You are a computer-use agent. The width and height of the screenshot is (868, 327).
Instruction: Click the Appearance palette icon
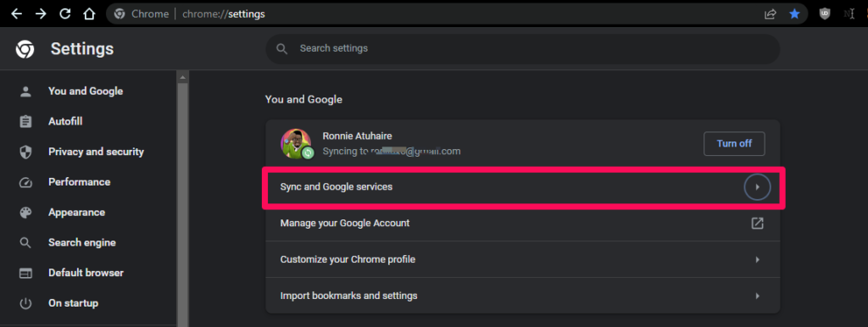point(25,213)
